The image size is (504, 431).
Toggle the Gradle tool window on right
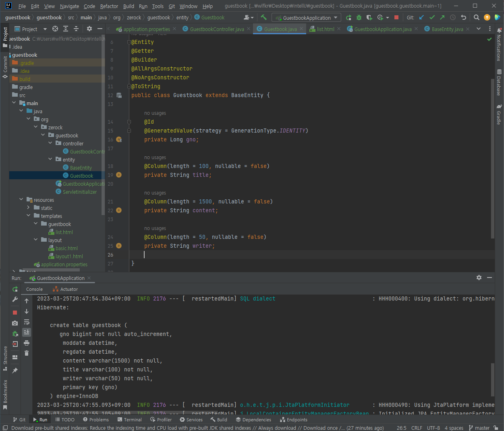click(499, 114)
